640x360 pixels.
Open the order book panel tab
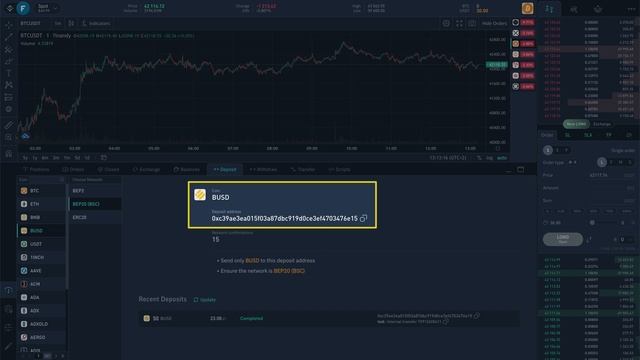549,9
